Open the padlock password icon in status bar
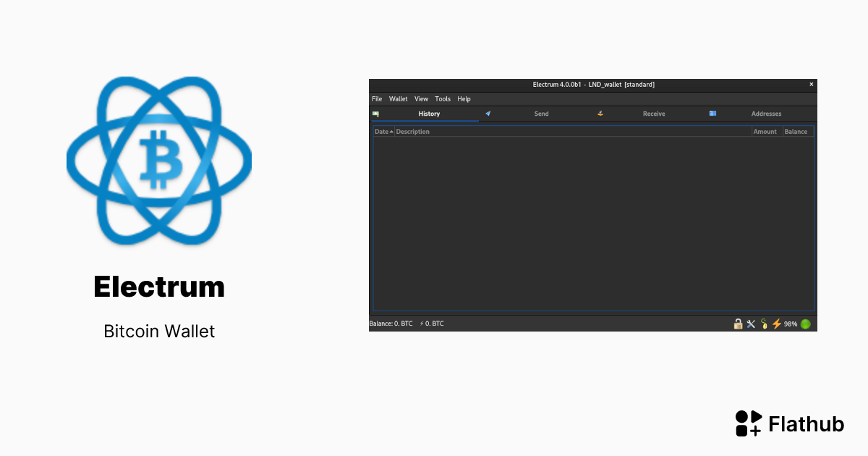 pos(738,324)
